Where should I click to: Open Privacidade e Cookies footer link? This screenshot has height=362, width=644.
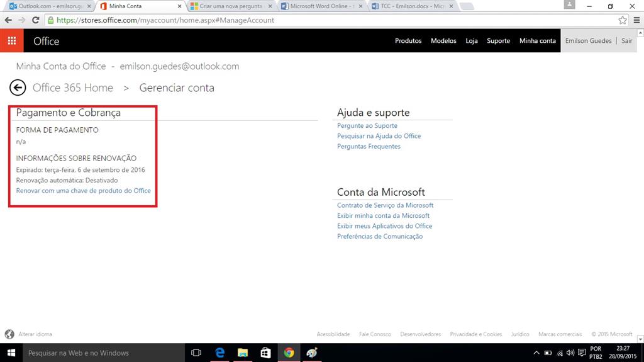pos(475,334)
